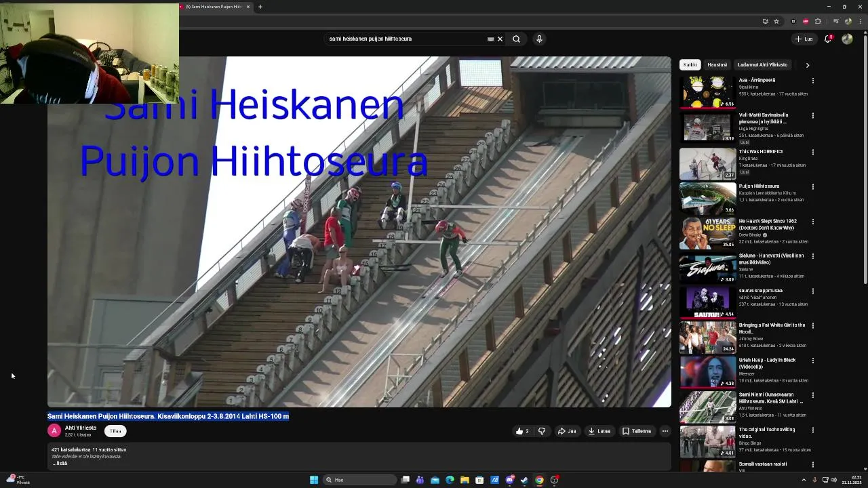868x488 pixels.
Task: Open options for Uriah Heep - Lady in Black
Action: (813, 361)
